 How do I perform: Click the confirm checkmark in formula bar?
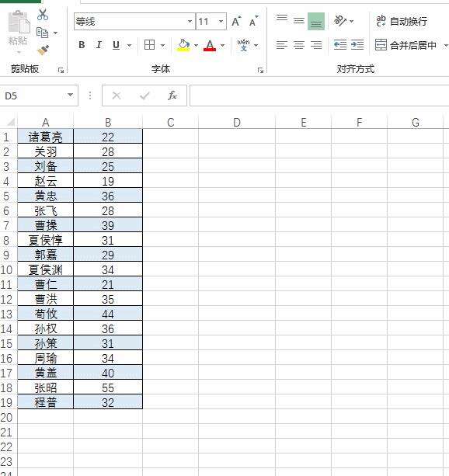click(x=144, y=96)
